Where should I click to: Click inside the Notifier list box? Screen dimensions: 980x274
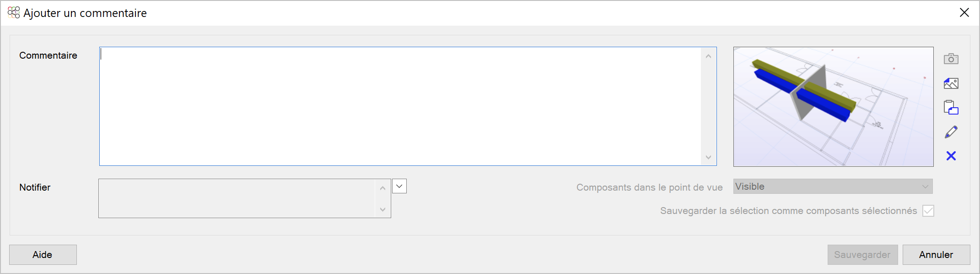coord(237,198)
